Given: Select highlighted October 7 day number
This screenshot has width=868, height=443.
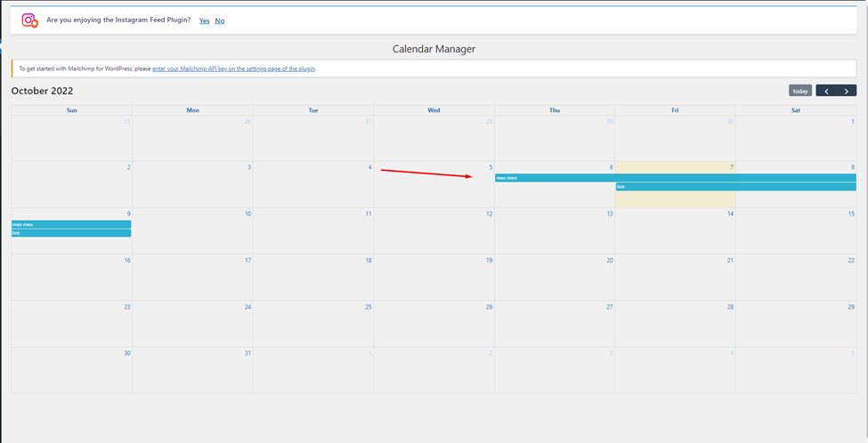Looking at the screenshot, I should coord(732,167).
